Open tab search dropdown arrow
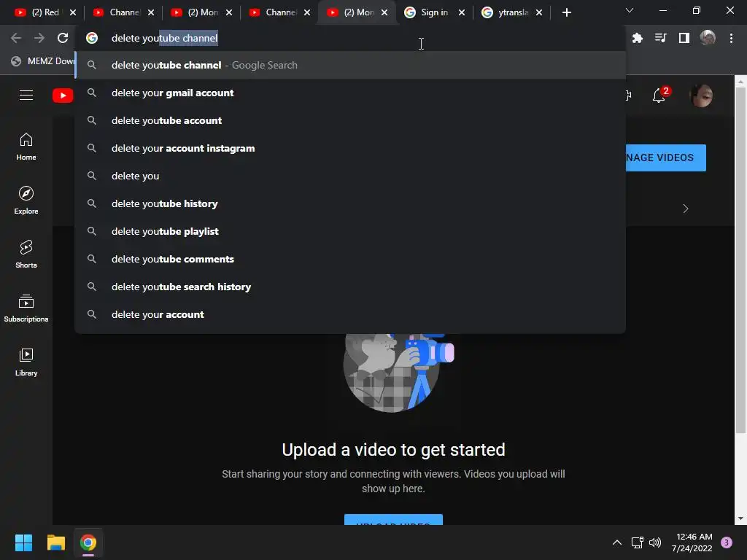 click(630, 10)
